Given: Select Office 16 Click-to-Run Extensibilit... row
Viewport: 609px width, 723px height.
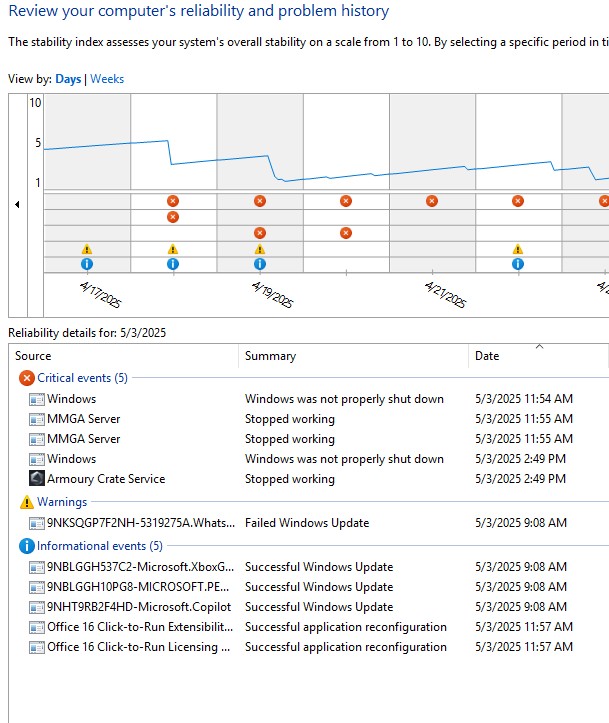Looking at the screenshot, I should click(x=309, y=627).
